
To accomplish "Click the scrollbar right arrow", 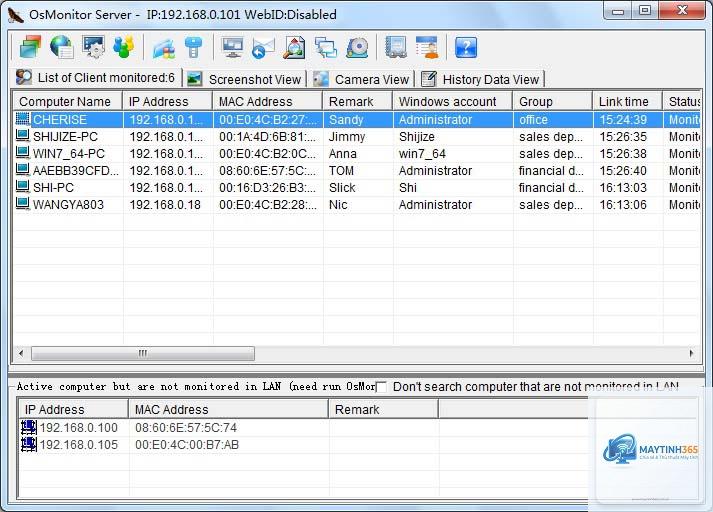I will click(692, 353).
